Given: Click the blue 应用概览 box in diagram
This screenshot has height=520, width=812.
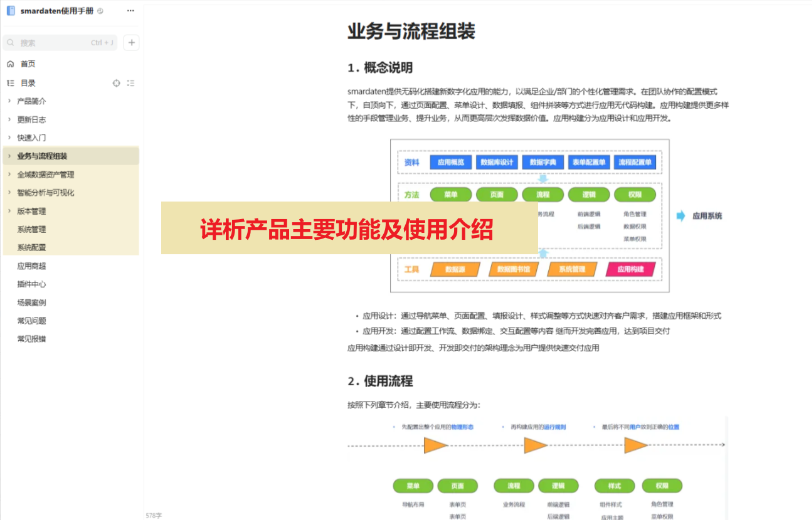Looking at the screenshot, I should pos(451,162).
